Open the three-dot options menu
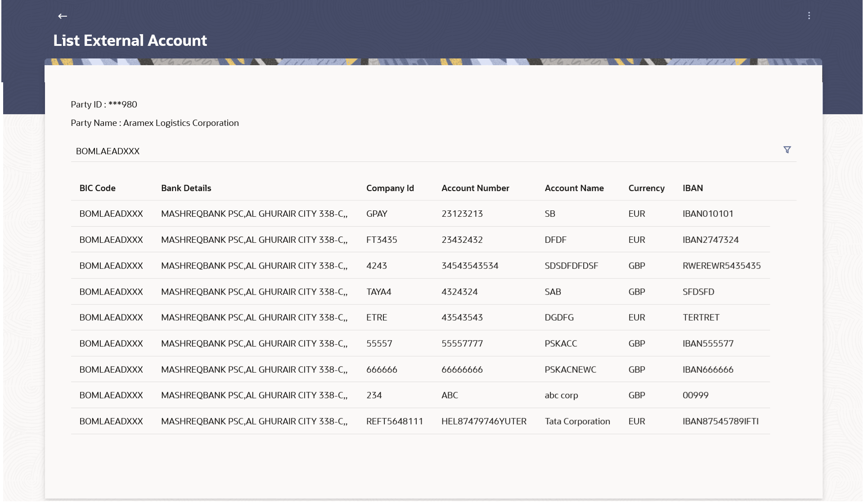The height and width of the screenshot is (504, 864). point(809,16)
